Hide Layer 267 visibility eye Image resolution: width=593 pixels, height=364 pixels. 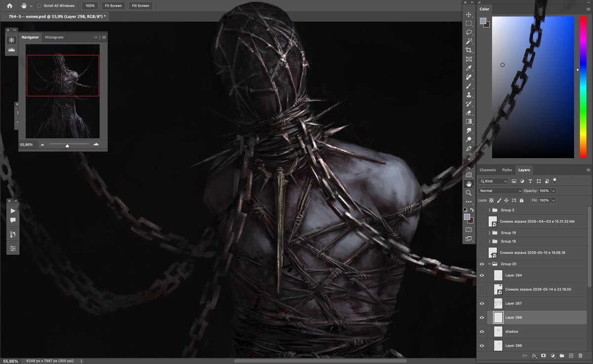click(482, 303)
